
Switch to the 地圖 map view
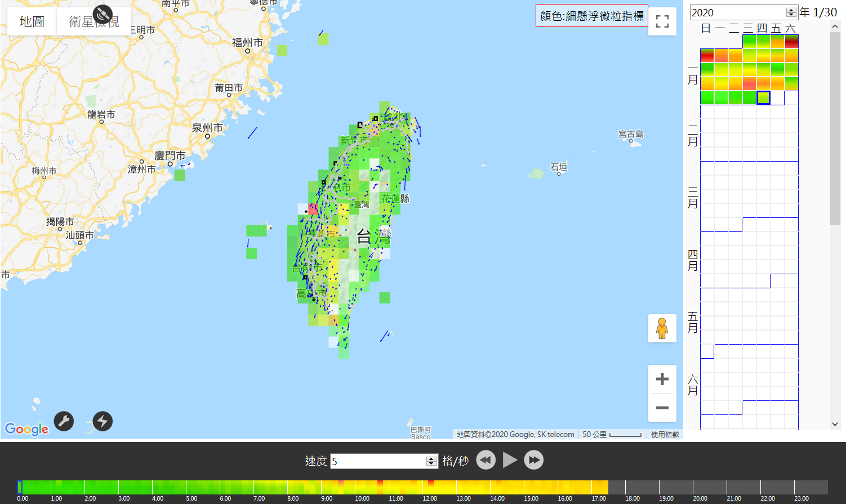click(32, 21)
